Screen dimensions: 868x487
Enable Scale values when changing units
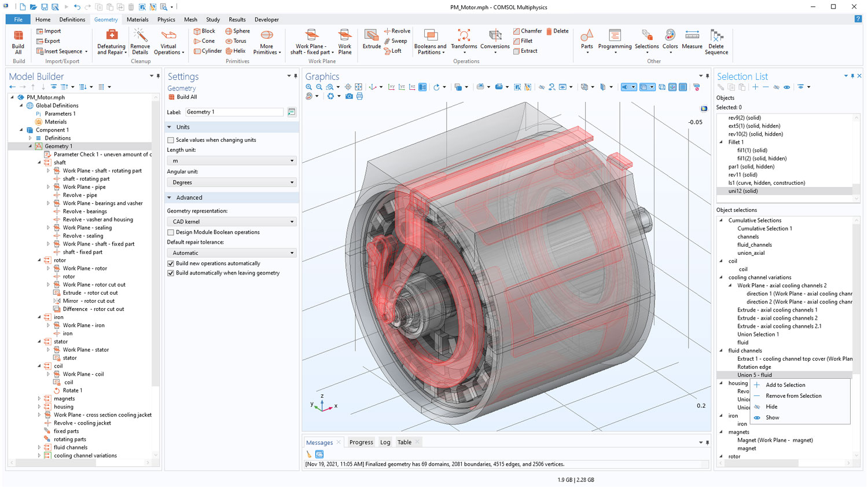pyautogui.click(x=171, y=140)
